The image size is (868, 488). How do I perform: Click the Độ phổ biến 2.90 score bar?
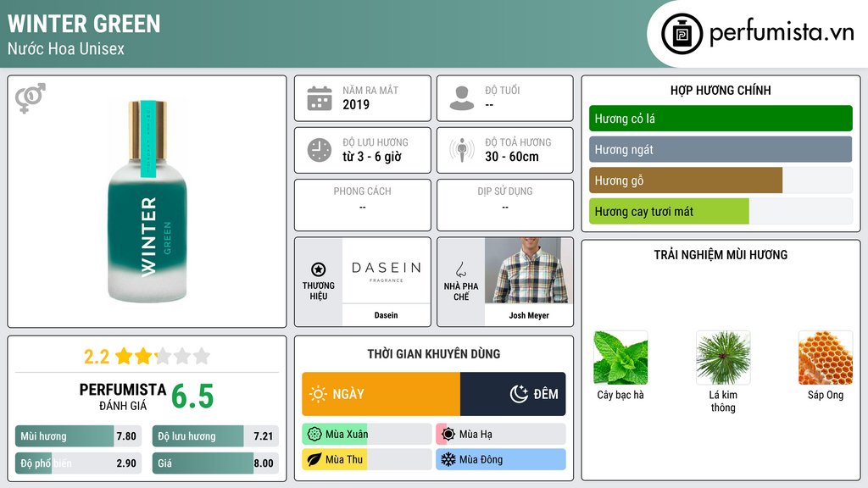[x=78, y=463]
